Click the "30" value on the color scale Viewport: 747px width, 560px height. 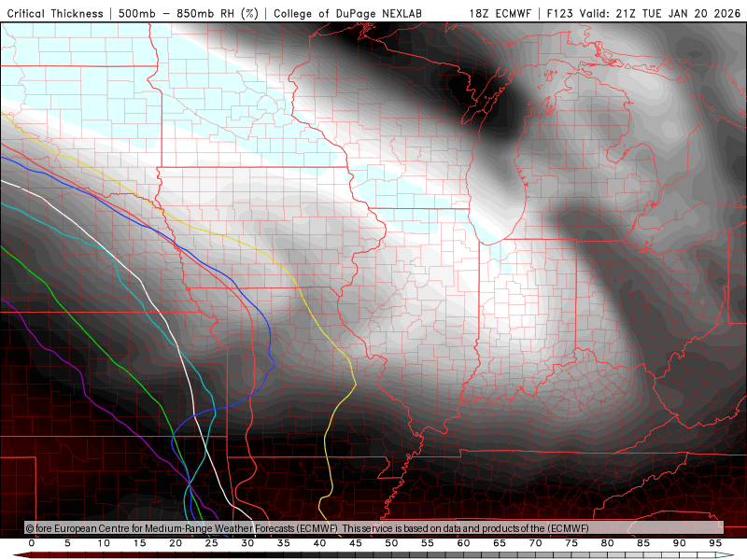(247, 543)
